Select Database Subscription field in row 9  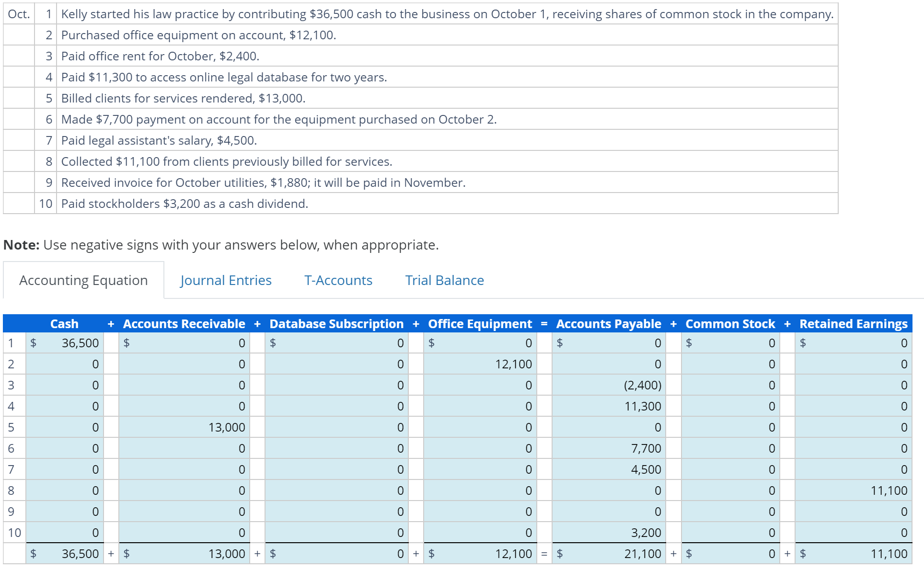click(x=337, y=512)
